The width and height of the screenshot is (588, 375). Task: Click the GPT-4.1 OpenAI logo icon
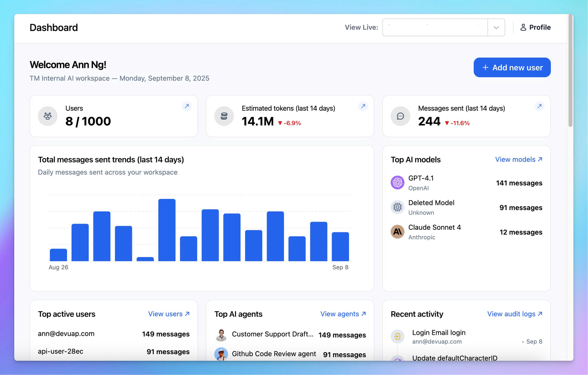pyautogui.click(x=397, y=182)
